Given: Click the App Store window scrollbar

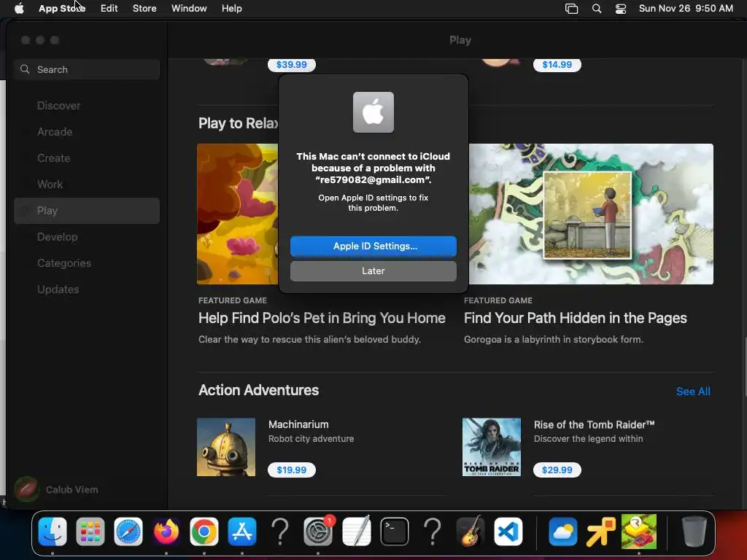Looking at the screenshot, I should click(x=744, y=366).
